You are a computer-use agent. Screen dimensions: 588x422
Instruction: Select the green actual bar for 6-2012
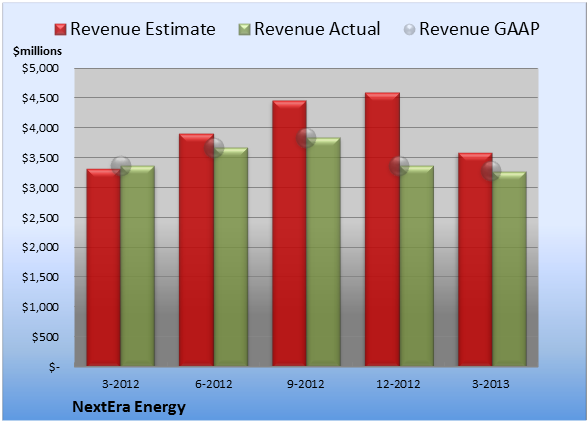231,257
